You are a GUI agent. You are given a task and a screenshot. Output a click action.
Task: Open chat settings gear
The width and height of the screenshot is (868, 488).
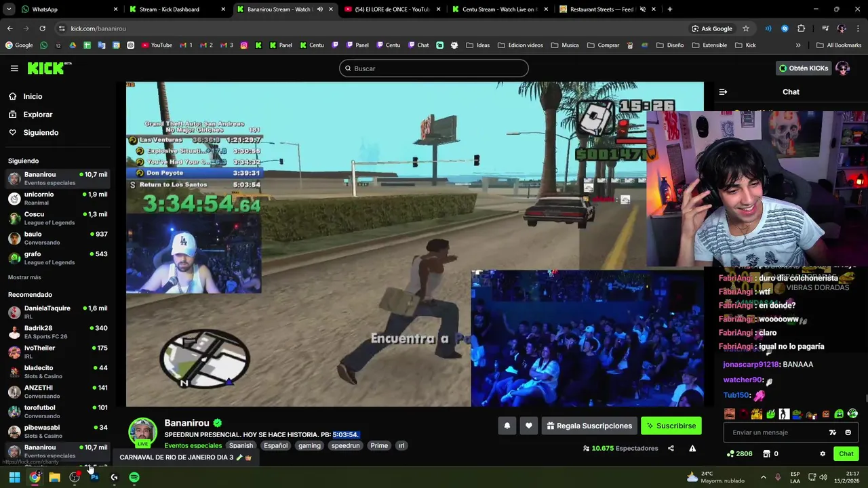823,453
